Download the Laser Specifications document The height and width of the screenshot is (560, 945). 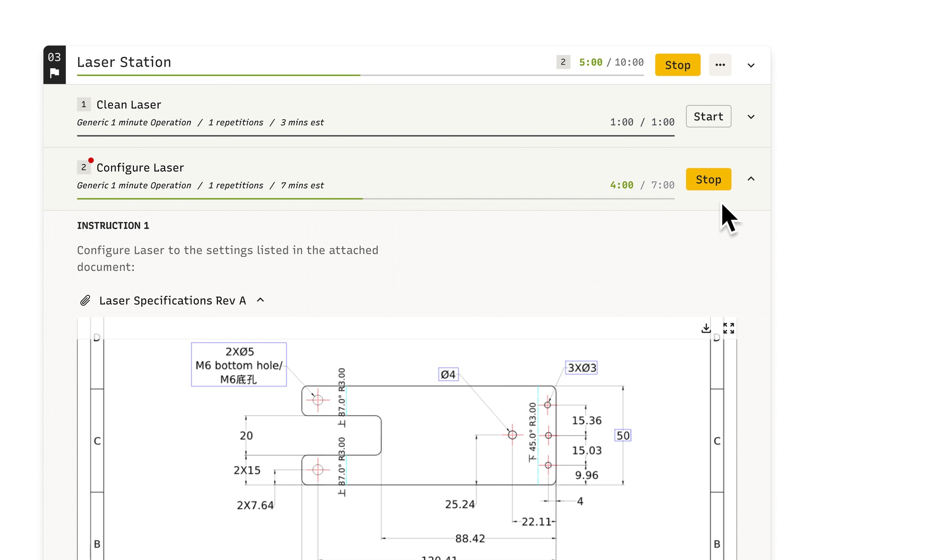[x=706, y=328]
